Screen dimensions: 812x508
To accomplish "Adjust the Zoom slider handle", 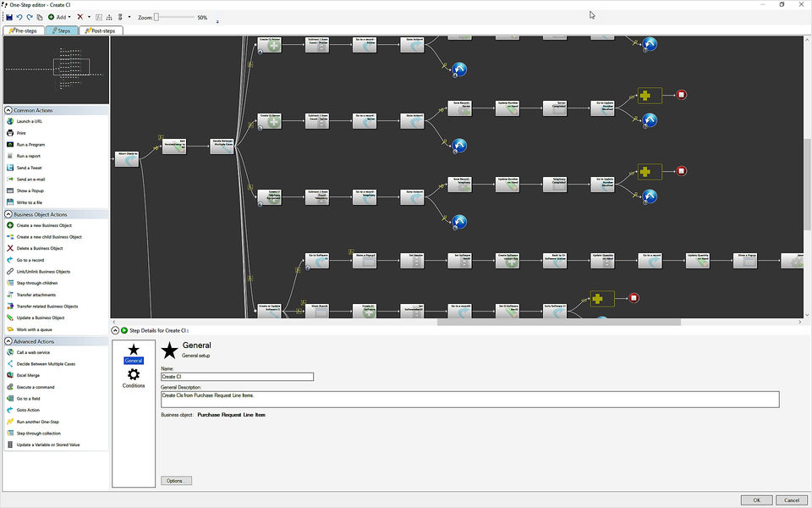I will coord(156,17).
